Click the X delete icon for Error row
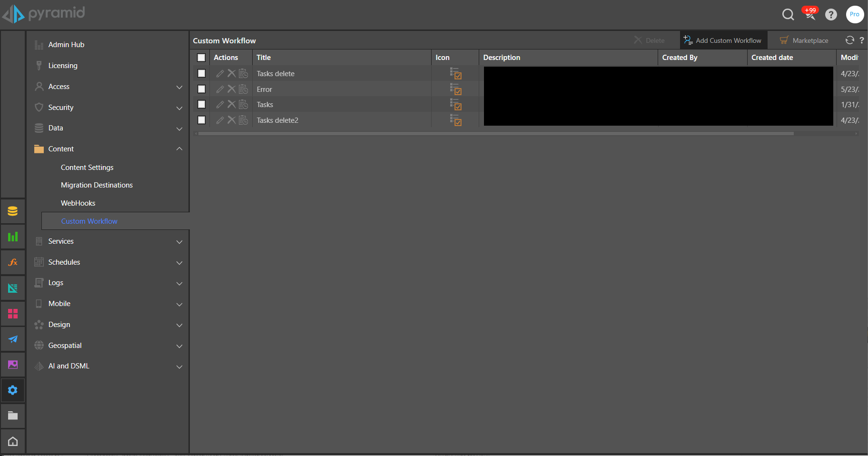868x456 pixels. click(x=232, y=89)
